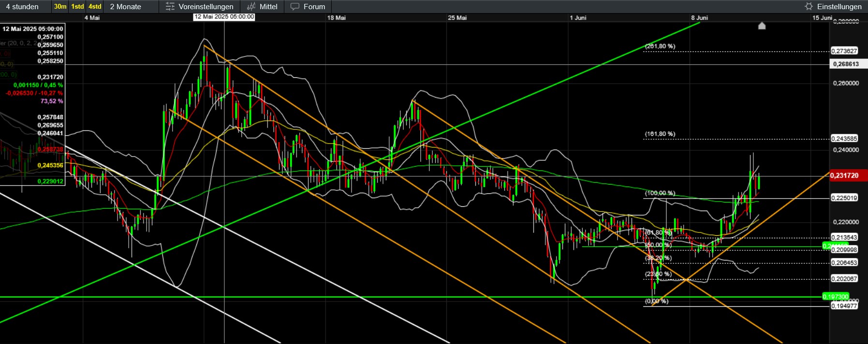Viewport: 868px width, 344px height.
Task: Expand the '4 stunden' interval dropdown
Action: point(22,7)
